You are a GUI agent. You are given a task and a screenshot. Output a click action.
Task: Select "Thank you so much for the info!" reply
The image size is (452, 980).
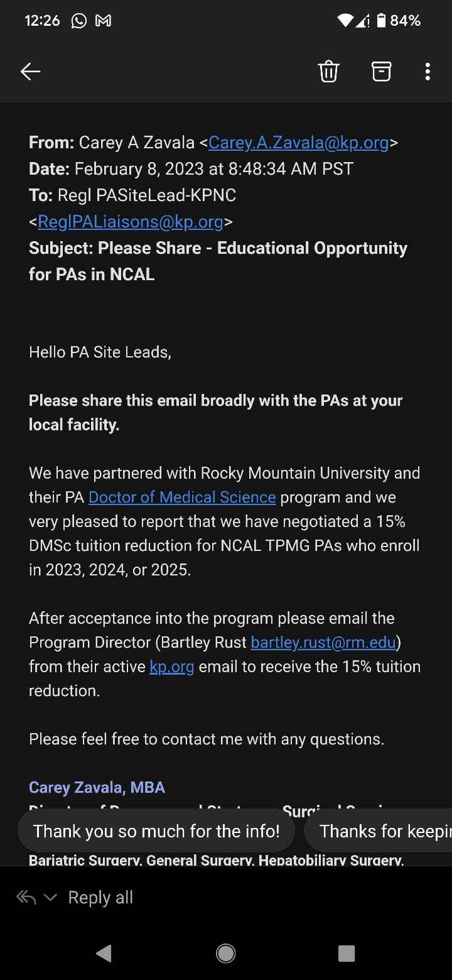(x=156, y=831)
